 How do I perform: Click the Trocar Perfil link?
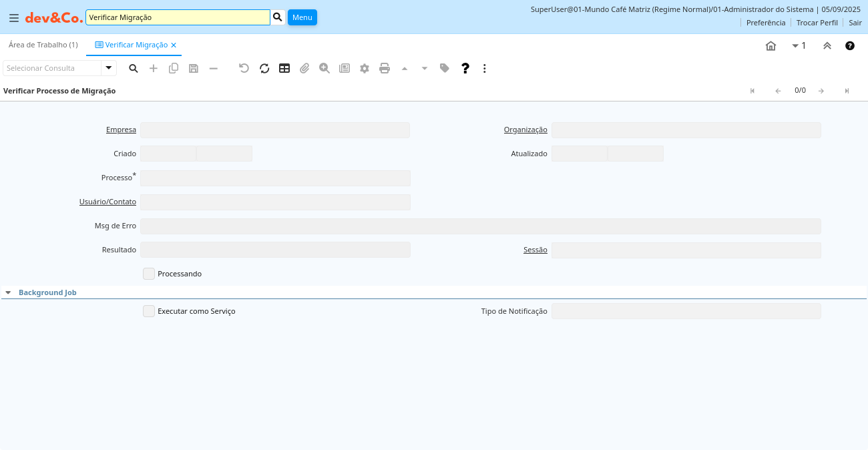[817, 23]
